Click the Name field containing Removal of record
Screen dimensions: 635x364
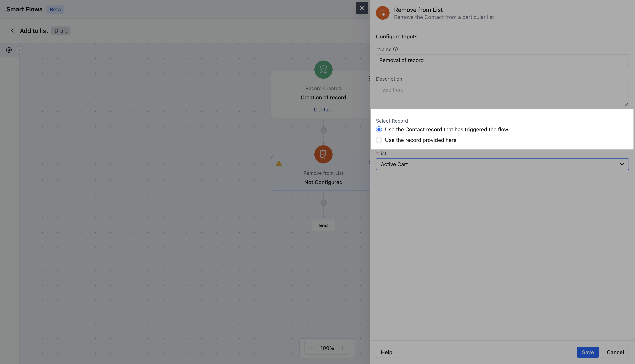coord(502,60)
